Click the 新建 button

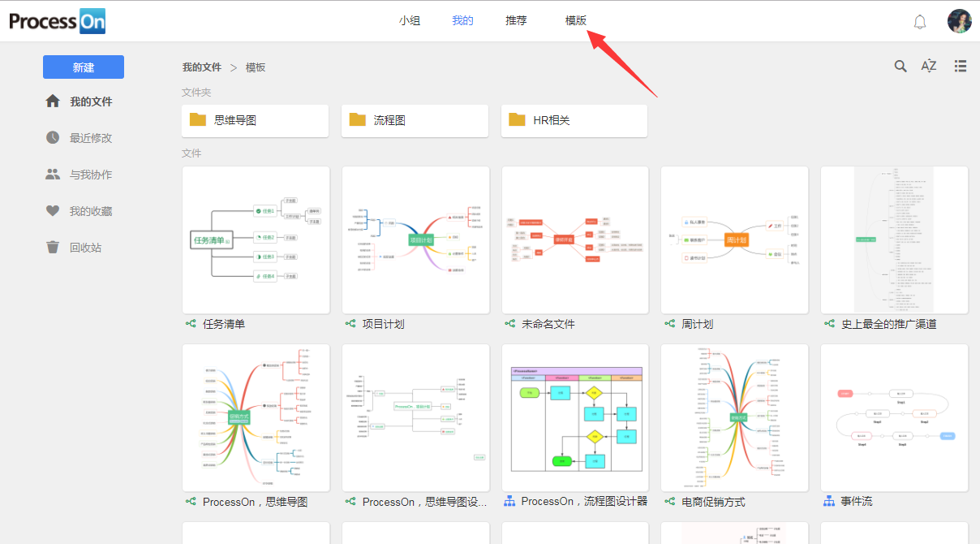pos(84,67)
